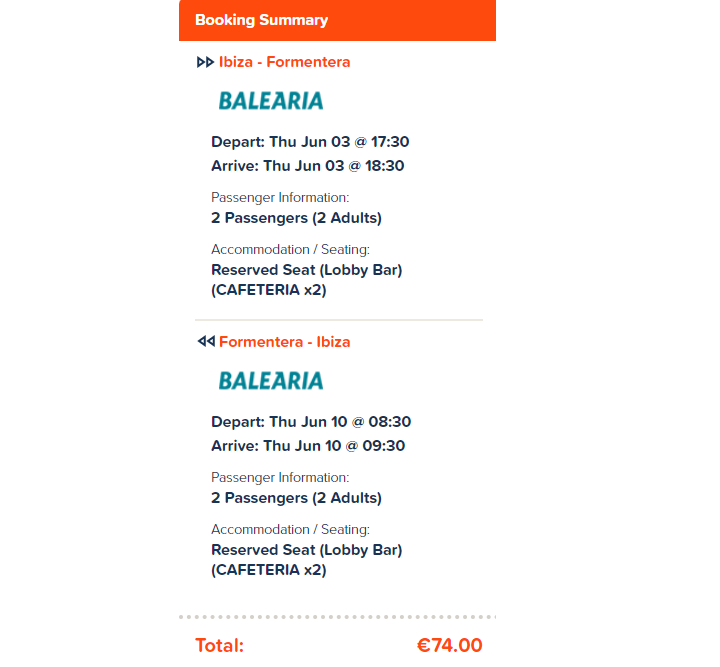The width and height of the screenshot is (720, 667).
Task: Click the €74.00 total price
Action: (449, 646)
